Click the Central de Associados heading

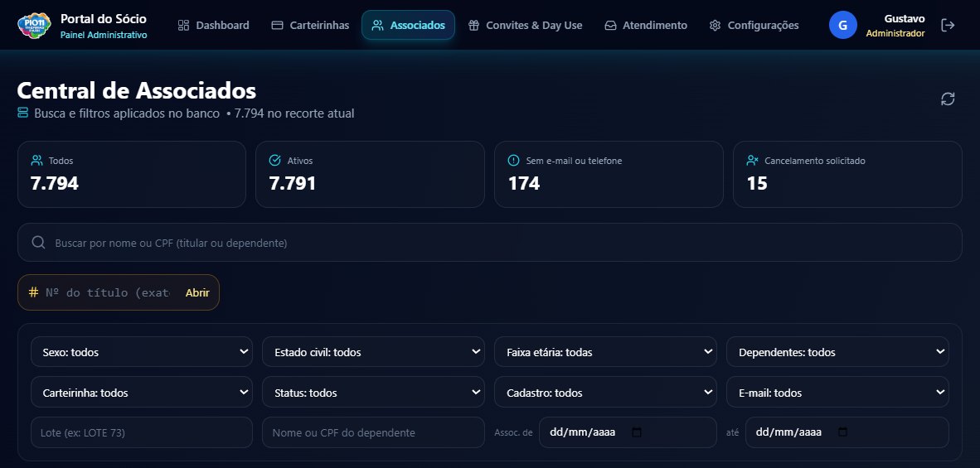pyautogui.click(x=136, y=90)
